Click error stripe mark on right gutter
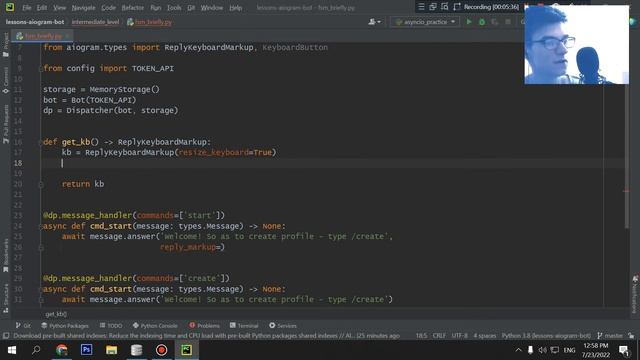 [626, 191]
